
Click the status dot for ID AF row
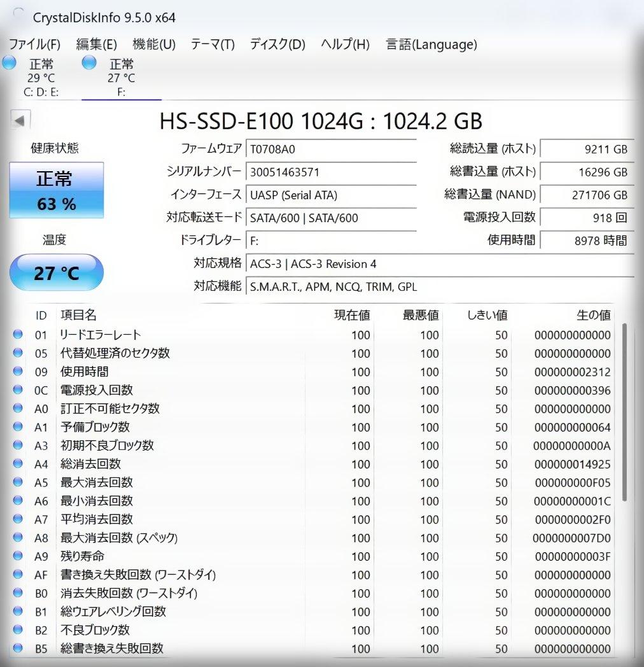pyautogui.click(x=18, y=574)
